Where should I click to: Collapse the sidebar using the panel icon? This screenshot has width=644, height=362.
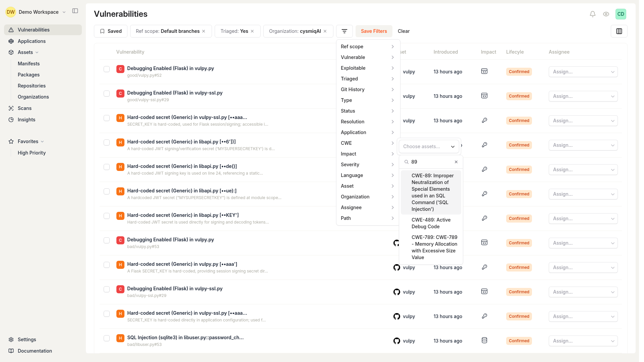[75, 11]
